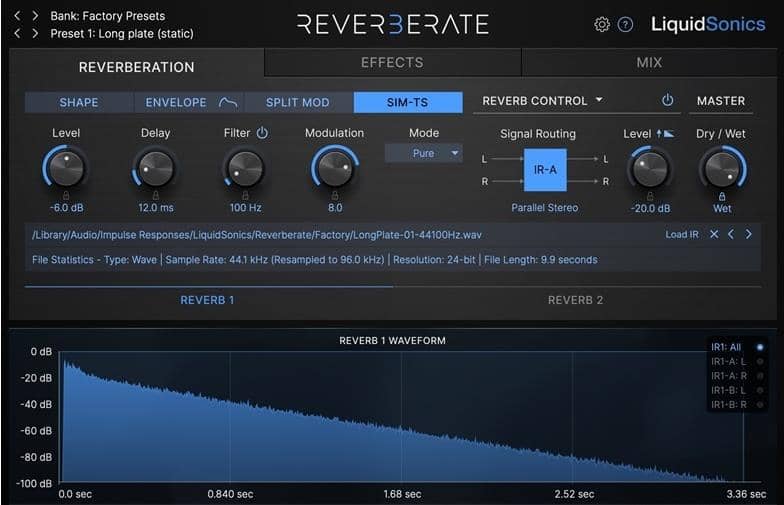Go to next preset arrow
The height and width of the screenshot is (505, 784).
point(35,34)
